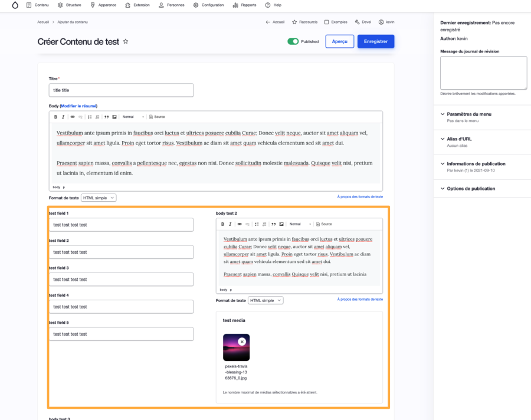Open the Raccourcis shortcuts menu
531x420 pixels.
305,22
